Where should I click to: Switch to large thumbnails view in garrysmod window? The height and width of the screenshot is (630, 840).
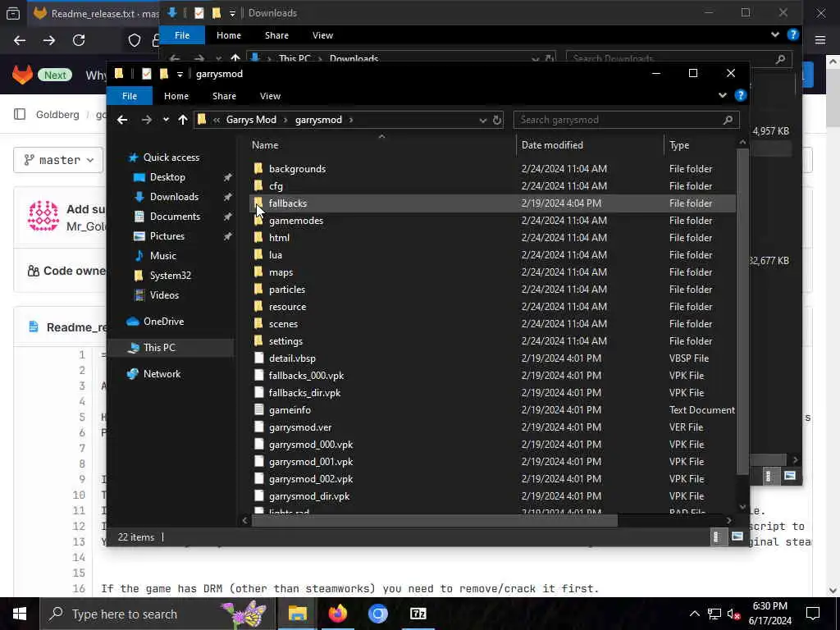[737, 536]
